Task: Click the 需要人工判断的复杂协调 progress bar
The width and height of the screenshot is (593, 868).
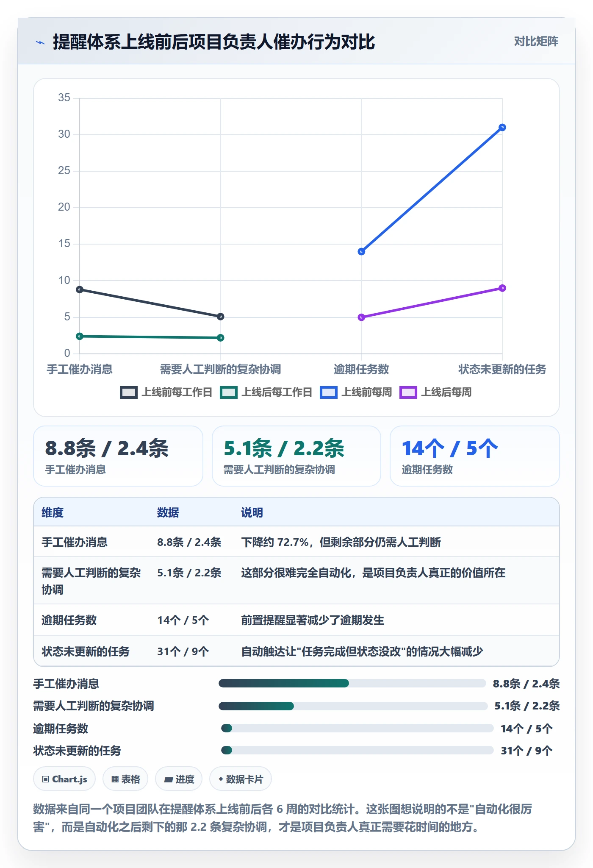Action: point(353,706)
